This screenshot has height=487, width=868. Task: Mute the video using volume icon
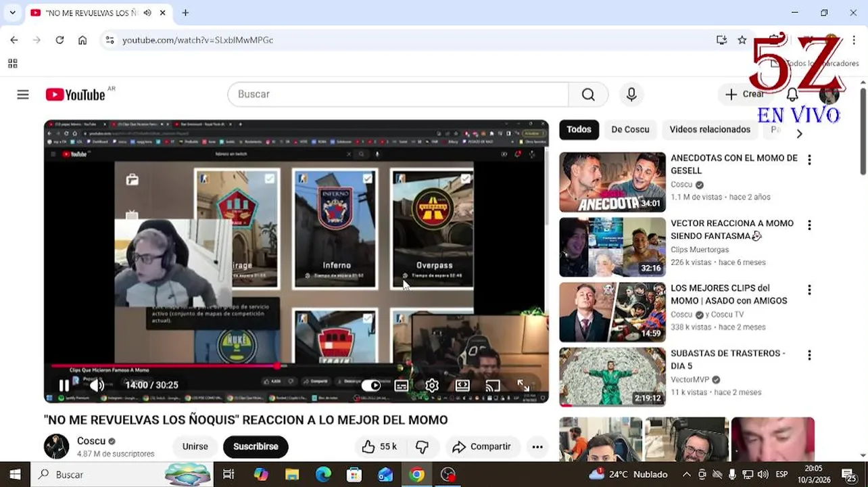click(97, 386)
